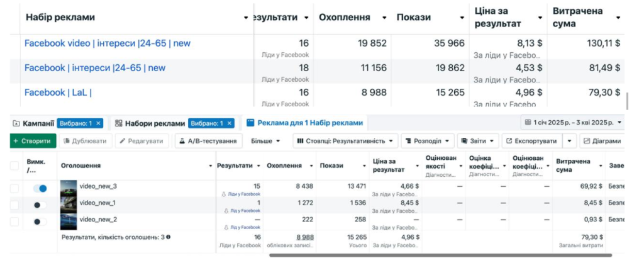Click the video_new_2 ad thumbnail
Viewport: 644px width, 258px height.
pos(68,222)
